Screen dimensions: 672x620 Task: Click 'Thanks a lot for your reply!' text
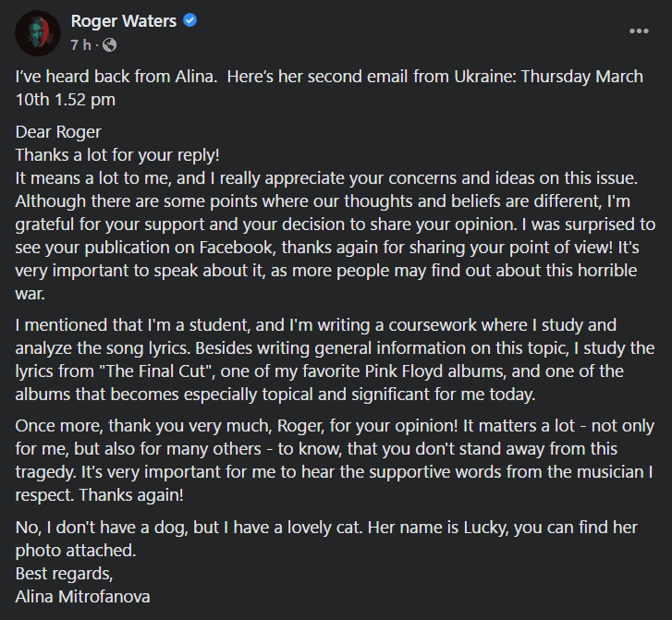point(117,155)
